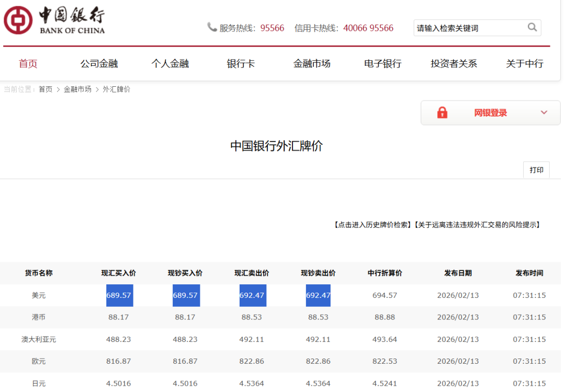The width and height of the screenshot is (565, 392).
Task: Expand the 网银登录 dropdown chevron
Action: (x=544, y=112)
